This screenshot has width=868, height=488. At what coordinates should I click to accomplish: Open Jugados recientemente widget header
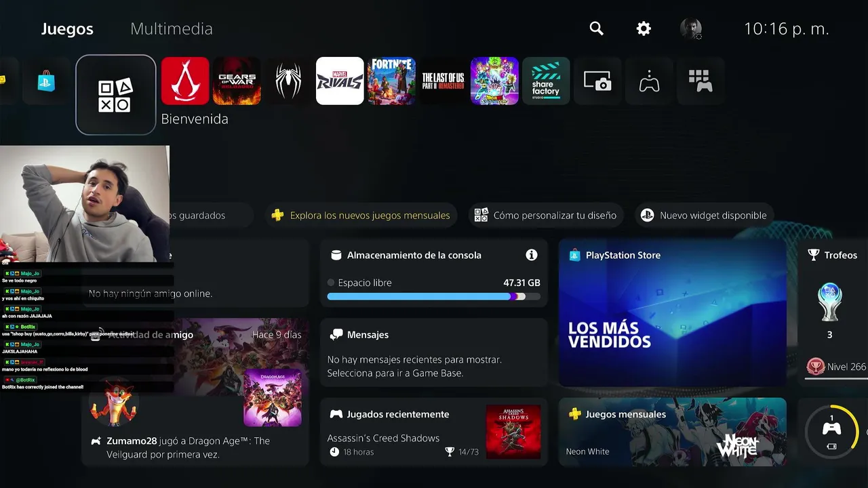pyautogui.click(x=390, y=414)
